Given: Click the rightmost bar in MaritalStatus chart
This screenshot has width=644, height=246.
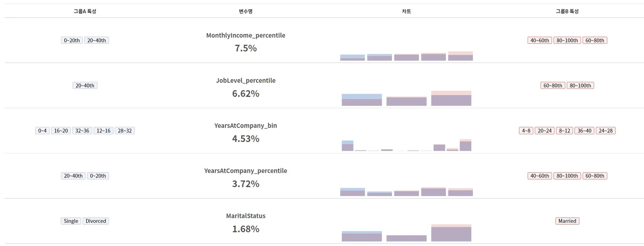Looking at the screenshot, I should point(451,233).
